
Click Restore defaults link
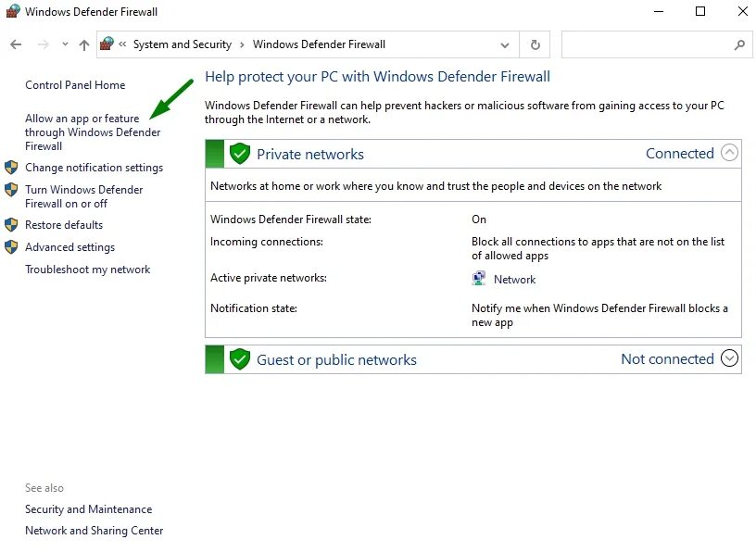pos(64,225)
